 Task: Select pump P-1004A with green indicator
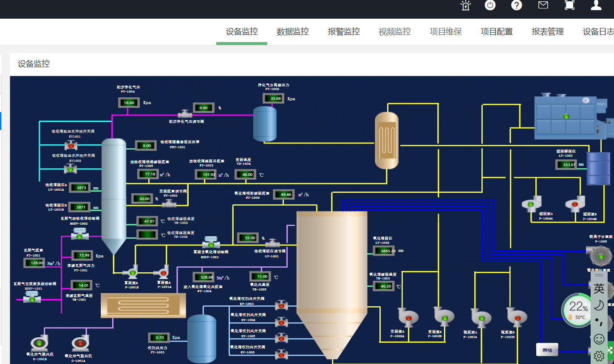531,204
